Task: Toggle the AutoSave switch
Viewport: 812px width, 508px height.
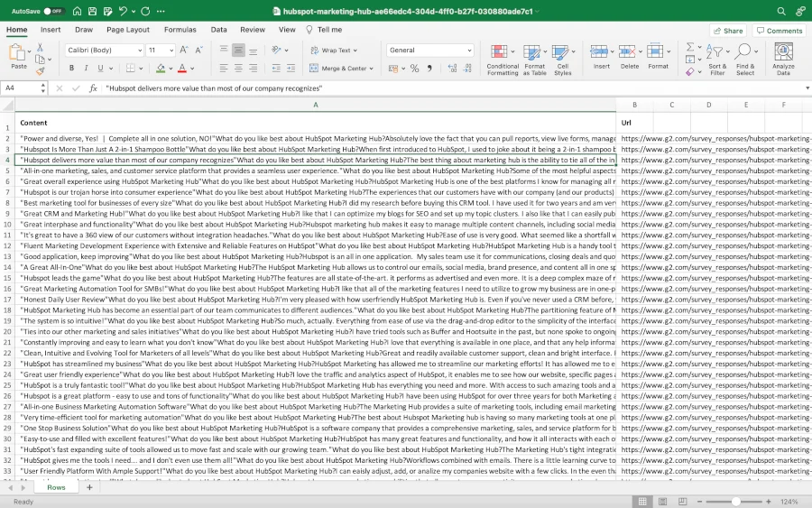Action: pos(53,11)
